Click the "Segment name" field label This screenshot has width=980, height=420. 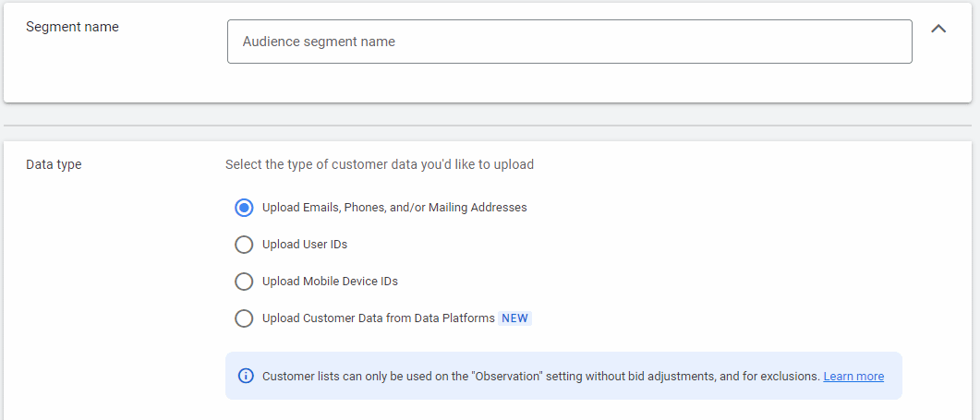[x=72, y=27]
